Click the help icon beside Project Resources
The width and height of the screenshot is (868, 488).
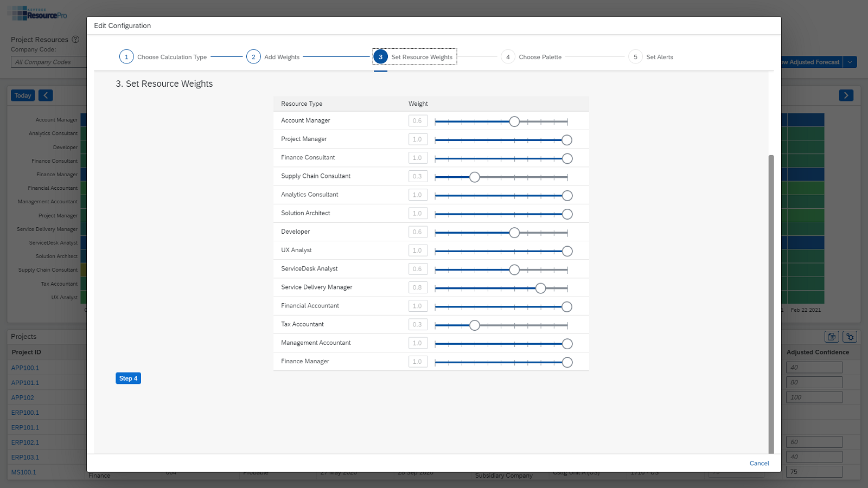[x=76, y=40]
